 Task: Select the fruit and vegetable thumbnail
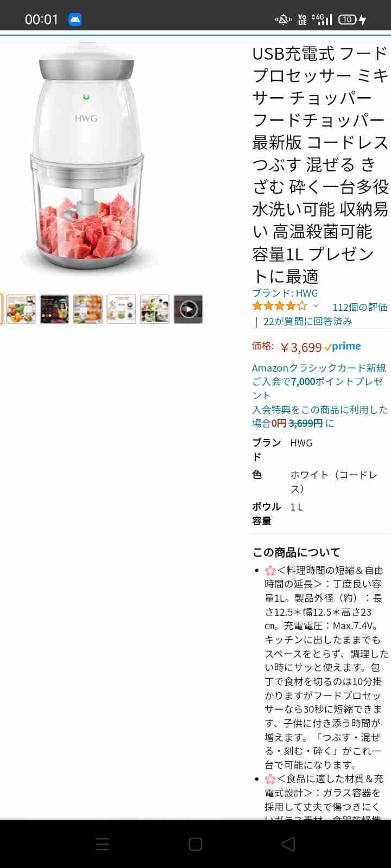[x=21, y=309]
